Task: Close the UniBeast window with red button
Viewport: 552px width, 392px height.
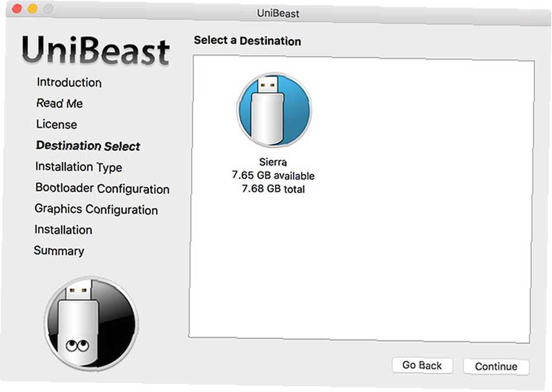Action: (17, 8)
